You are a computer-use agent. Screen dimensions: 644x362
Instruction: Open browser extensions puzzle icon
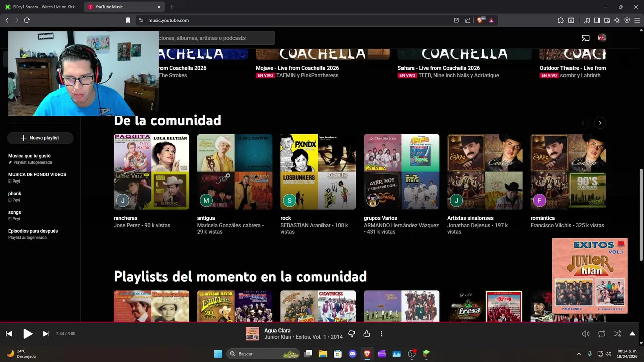[x=560, y=20]
